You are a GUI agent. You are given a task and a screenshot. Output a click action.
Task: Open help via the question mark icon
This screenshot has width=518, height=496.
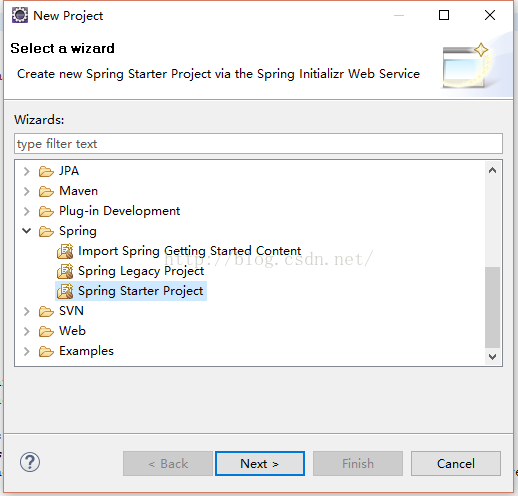click(x=30, y=462)
